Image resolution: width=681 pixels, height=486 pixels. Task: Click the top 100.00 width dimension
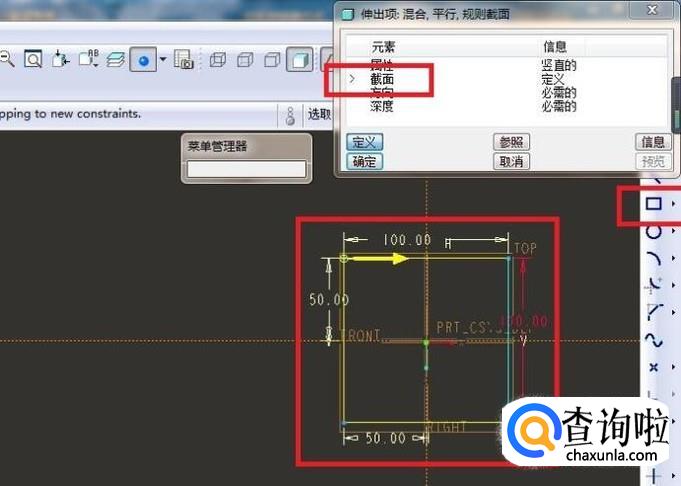tap(407, 239)
